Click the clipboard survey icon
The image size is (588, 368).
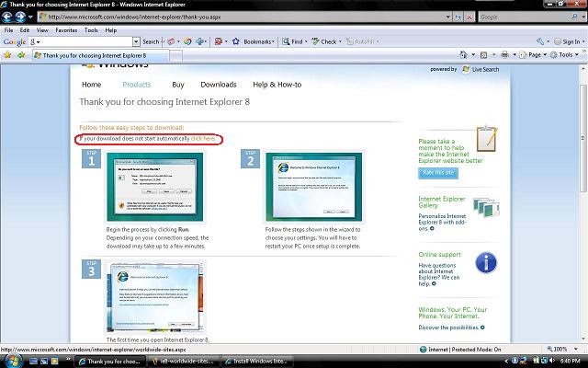(x=487, y=139)
